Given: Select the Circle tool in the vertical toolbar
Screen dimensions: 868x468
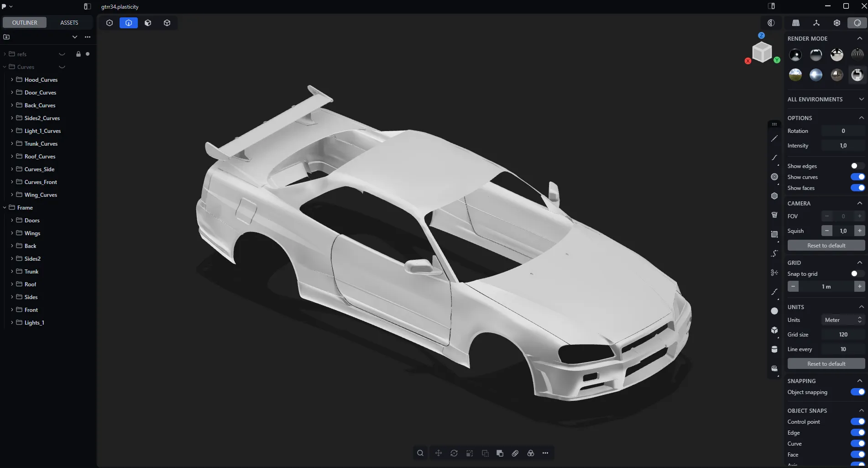Looking at the screenshot, I should tap(774, 177).
